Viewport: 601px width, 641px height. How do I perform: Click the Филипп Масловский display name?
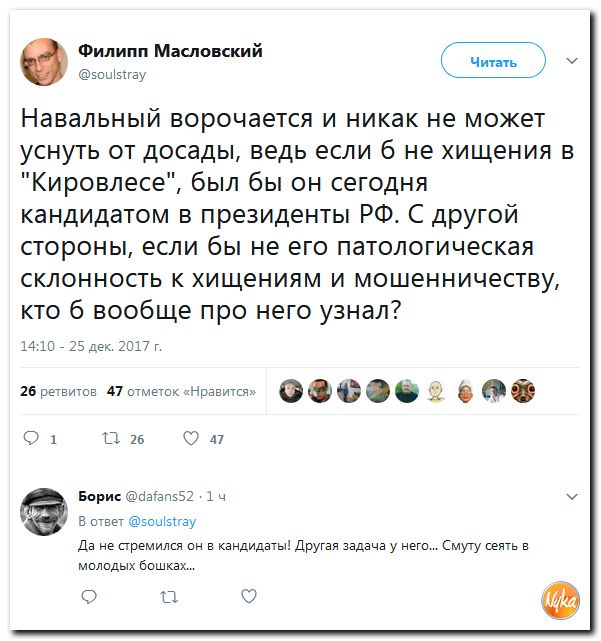click(x=170, y=52)
